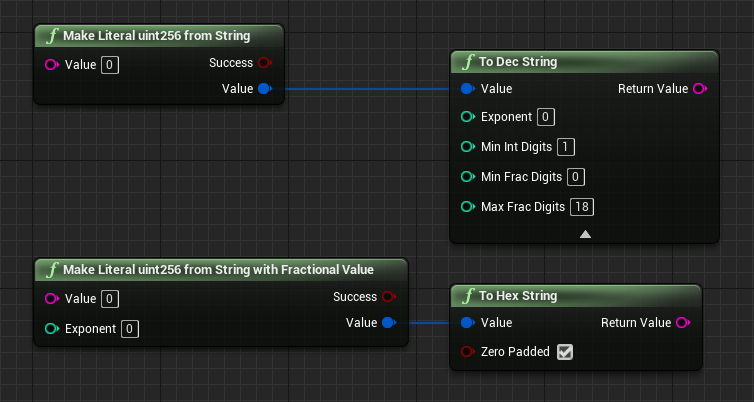
Task: Click the Exponent pin on To Dec String
Action: tap(467, 117)
